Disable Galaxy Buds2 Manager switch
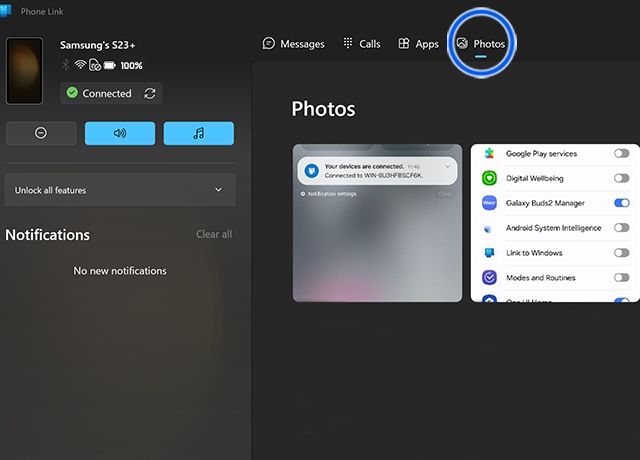 (622, 203)
